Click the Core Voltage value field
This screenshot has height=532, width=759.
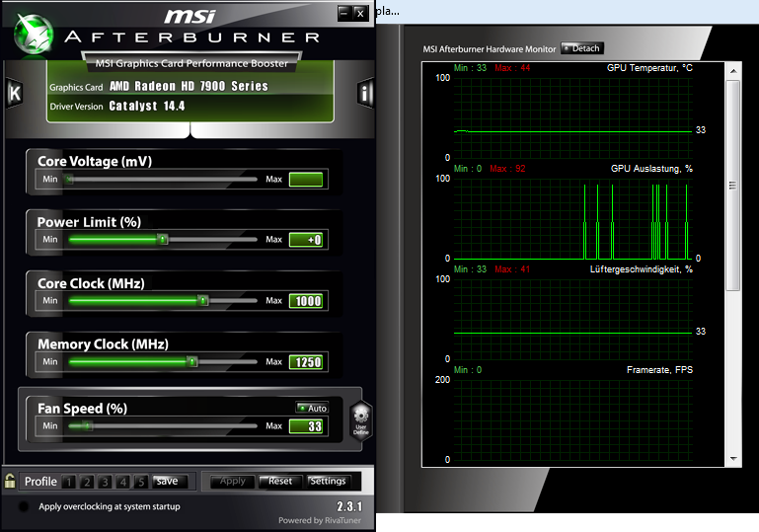click(306, 179)
